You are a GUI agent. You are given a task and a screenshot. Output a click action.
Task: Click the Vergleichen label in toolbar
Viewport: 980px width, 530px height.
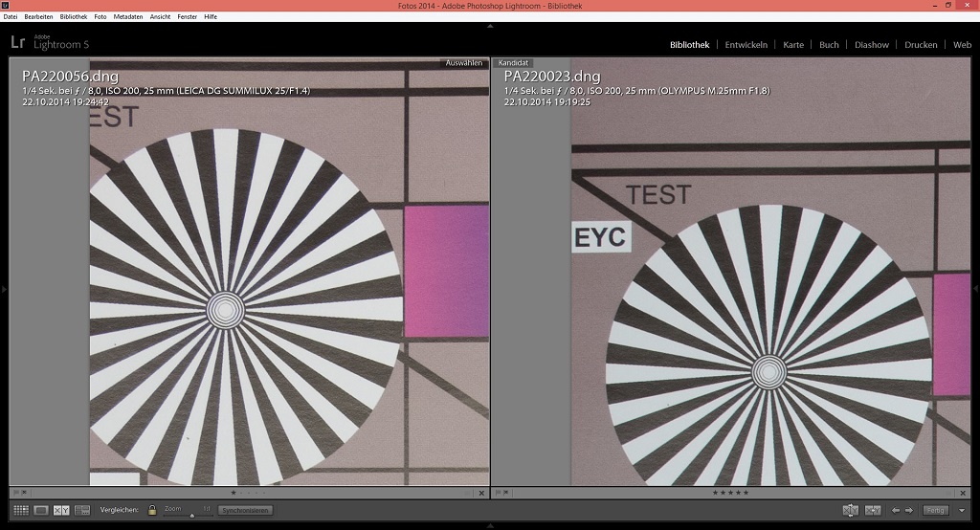pos(120,510)
